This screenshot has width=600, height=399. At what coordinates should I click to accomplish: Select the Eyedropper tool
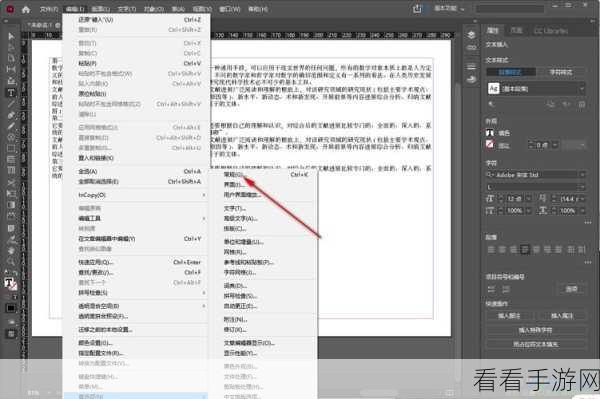click(x=11, y=240)
